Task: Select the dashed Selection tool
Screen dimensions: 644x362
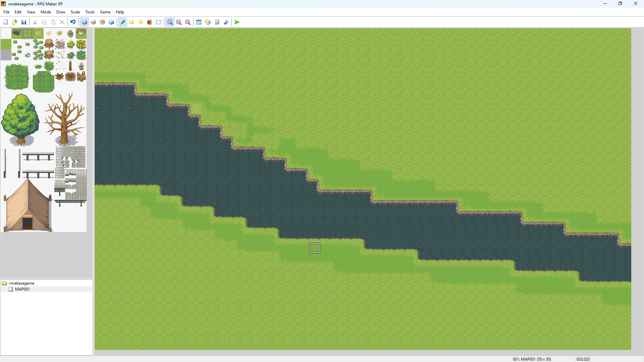Action: [x=159, y=22]
